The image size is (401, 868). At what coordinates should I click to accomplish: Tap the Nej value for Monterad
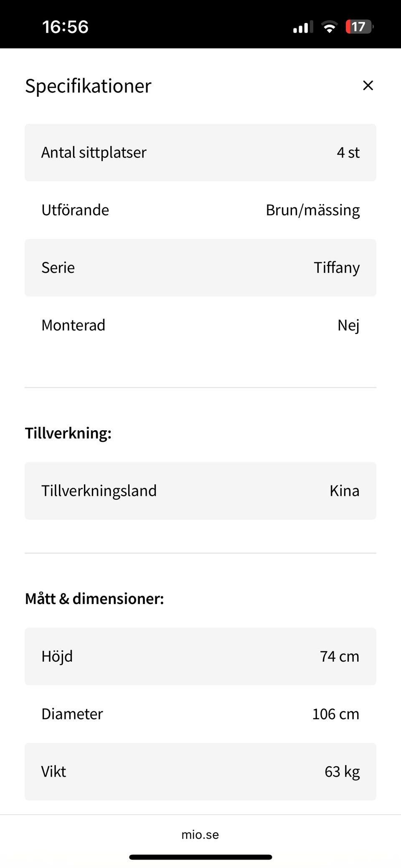[x=348, y=325]
